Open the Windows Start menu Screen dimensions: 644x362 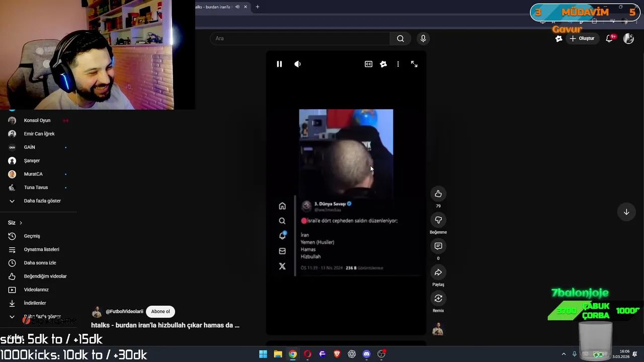coord(263,354)
